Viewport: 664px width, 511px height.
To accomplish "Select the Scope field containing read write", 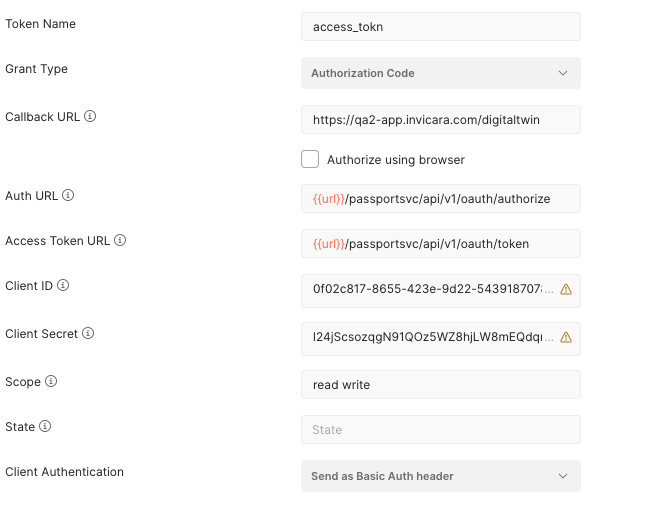I will [440, 385].
